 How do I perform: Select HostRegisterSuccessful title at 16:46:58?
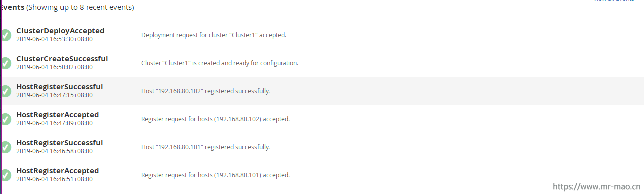tap(60, 143)
